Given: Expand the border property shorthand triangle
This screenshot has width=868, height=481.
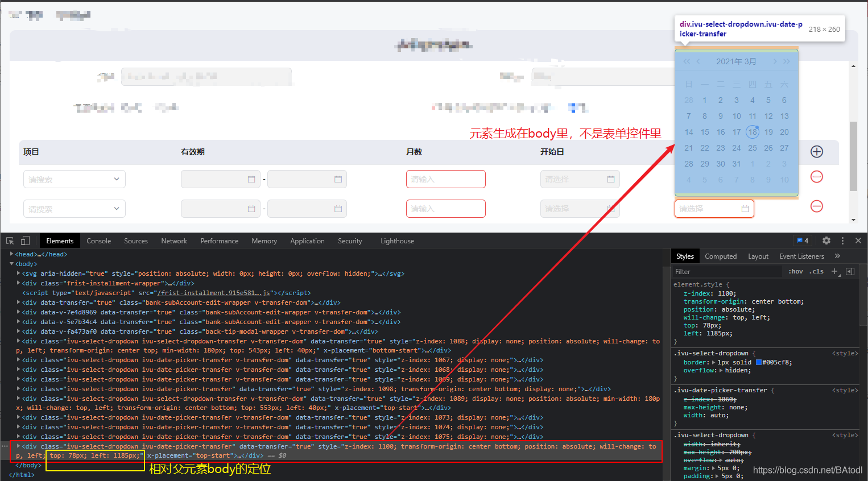Looking at the screenshot, I should pos(714,362).
